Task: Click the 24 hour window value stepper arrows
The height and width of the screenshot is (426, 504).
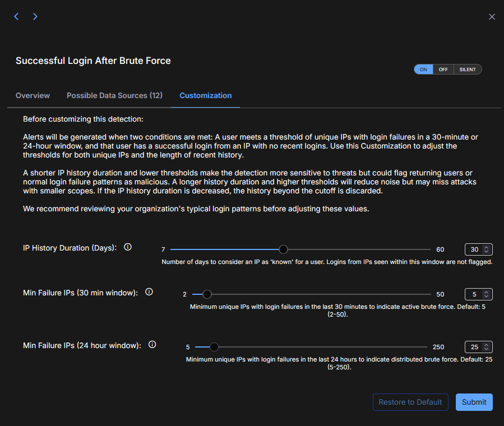Action: click(x=487, y=347)
